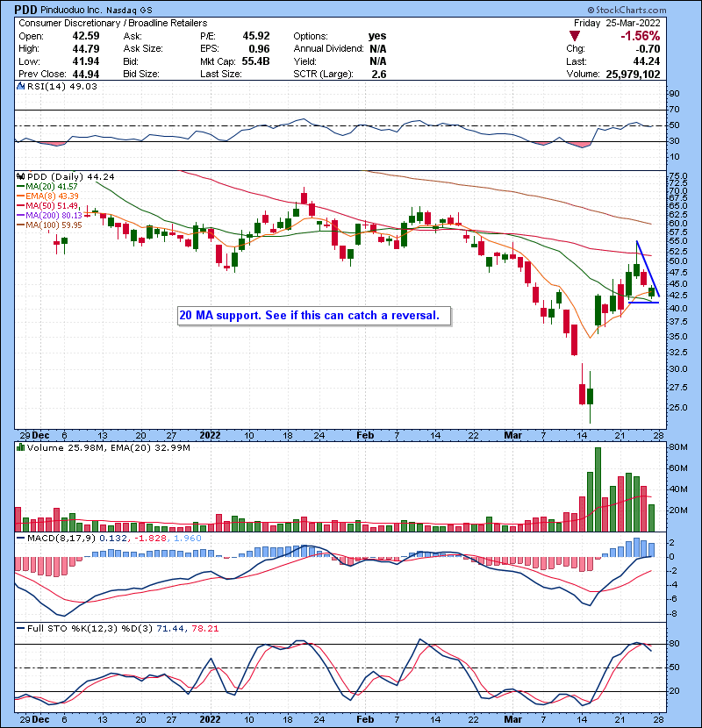Click the MACD(8,17,9) indicator label

coord(61,539)
